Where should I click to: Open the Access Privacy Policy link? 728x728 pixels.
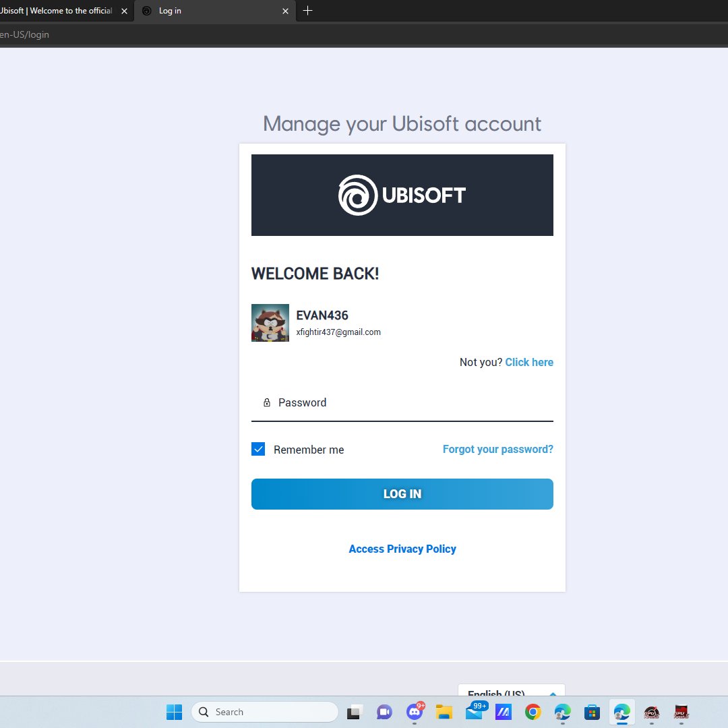(402, 549)
